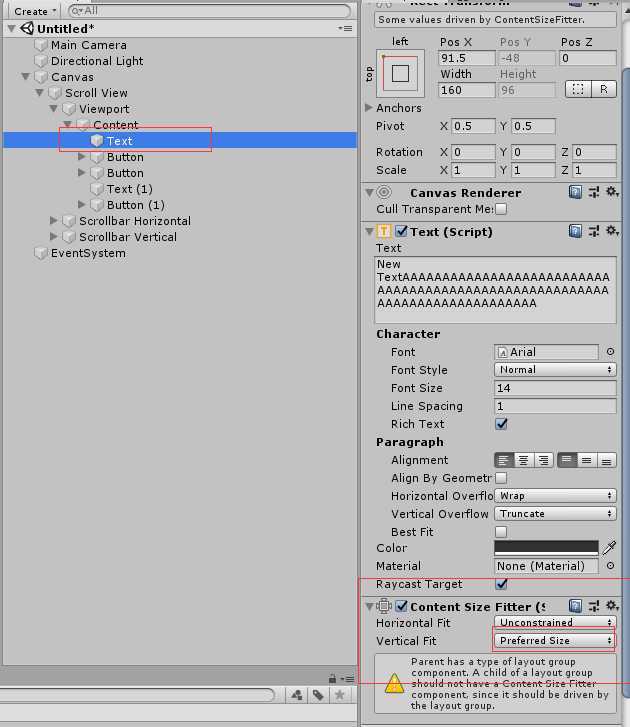
Task: Open the Canvas Renderer help reference icon
Action: [x=575, y=192]
